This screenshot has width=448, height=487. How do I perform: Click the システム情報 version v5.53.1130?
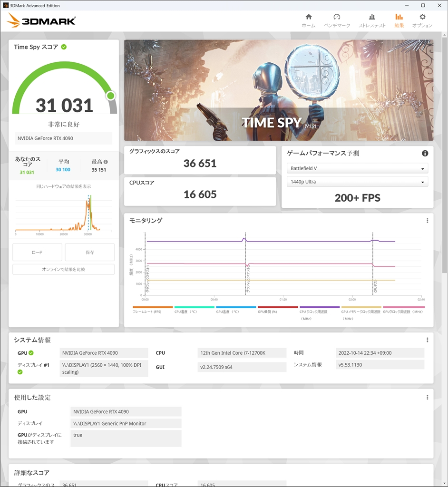pos(380,365)
